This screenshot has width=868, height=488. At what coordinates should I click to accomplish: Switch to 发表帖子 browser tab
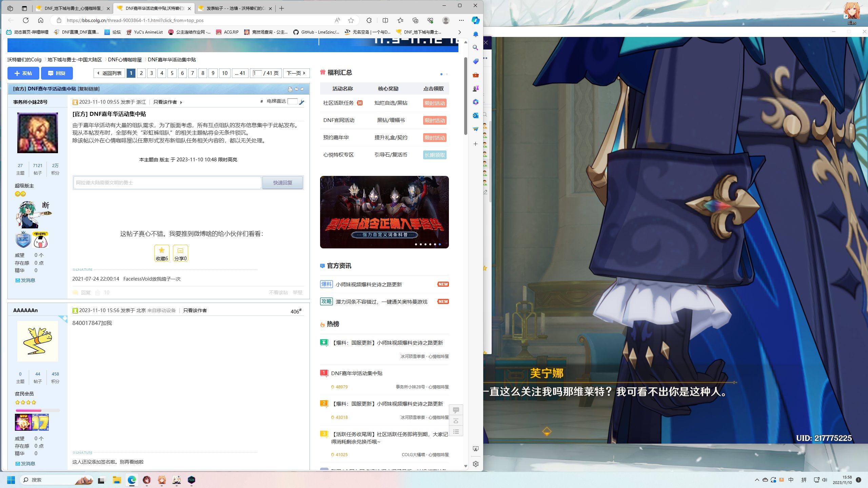pos(236,8)
